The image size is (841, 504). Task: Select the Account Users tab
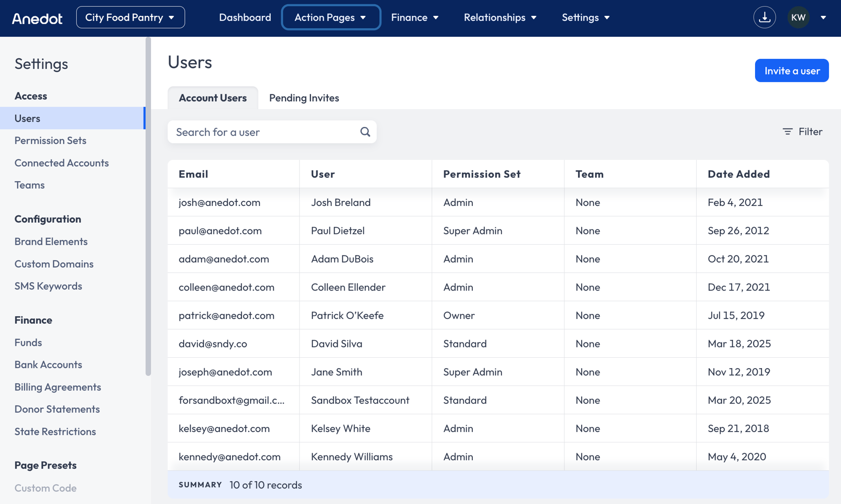pyautogui.click(x=213, y=98)
